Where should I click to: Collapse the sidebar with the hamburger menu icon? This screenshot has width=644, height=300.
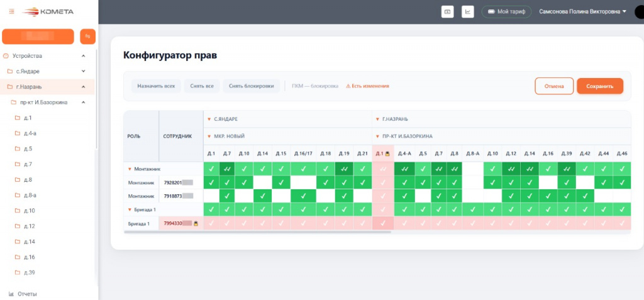(x=11, y=11)
